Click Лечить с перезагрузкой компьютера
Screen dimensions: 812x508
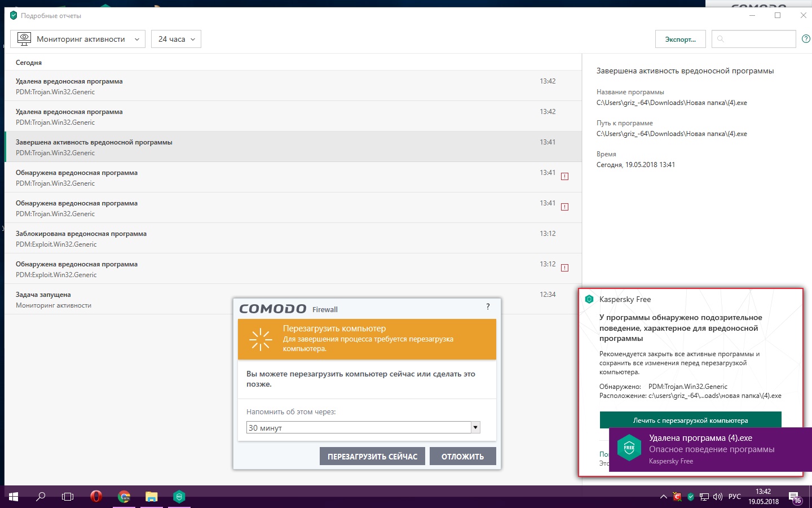click(x=691, y=420)
